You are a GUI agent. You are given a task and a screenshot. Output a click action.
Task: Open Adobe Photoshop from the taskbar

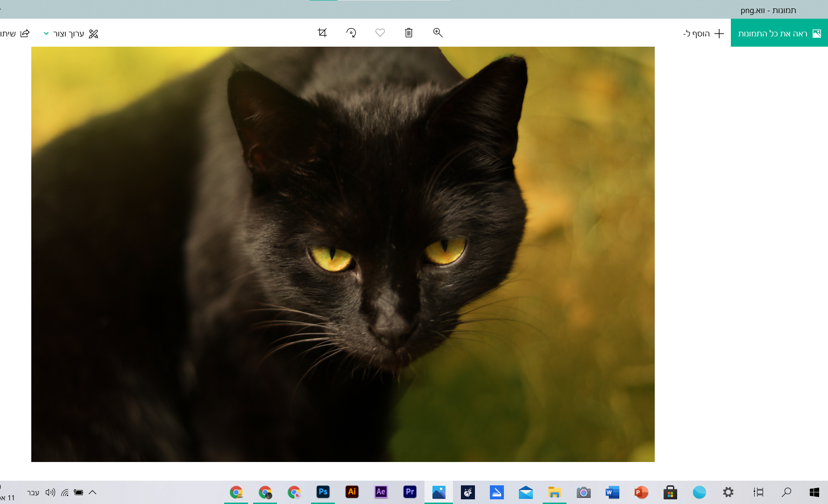point(323,492)
